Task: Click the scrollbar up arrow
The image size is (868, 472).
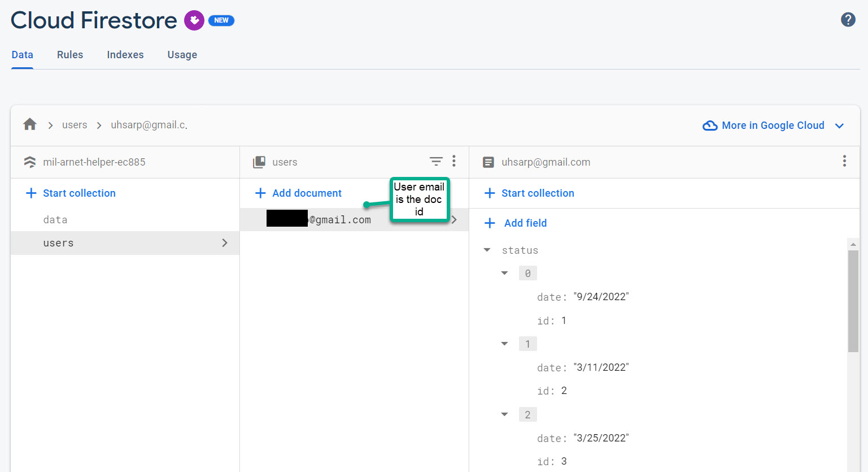Action: pos(853,244)
